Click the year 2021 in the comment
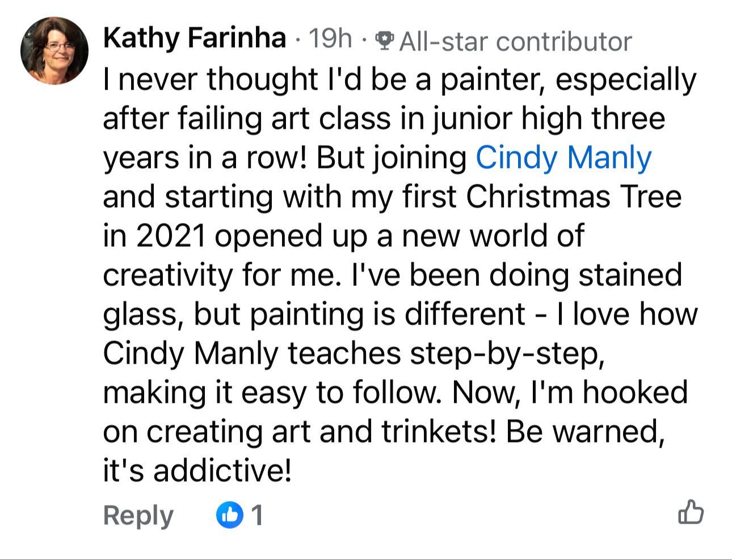 coord(170,237)
